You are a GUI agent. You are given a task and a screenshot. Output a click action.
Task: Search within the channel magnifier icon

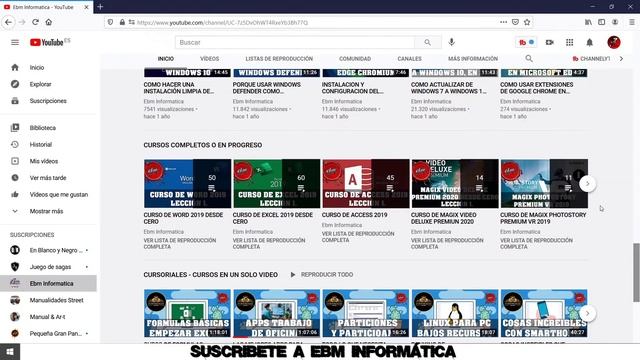(x=529, y=59)
